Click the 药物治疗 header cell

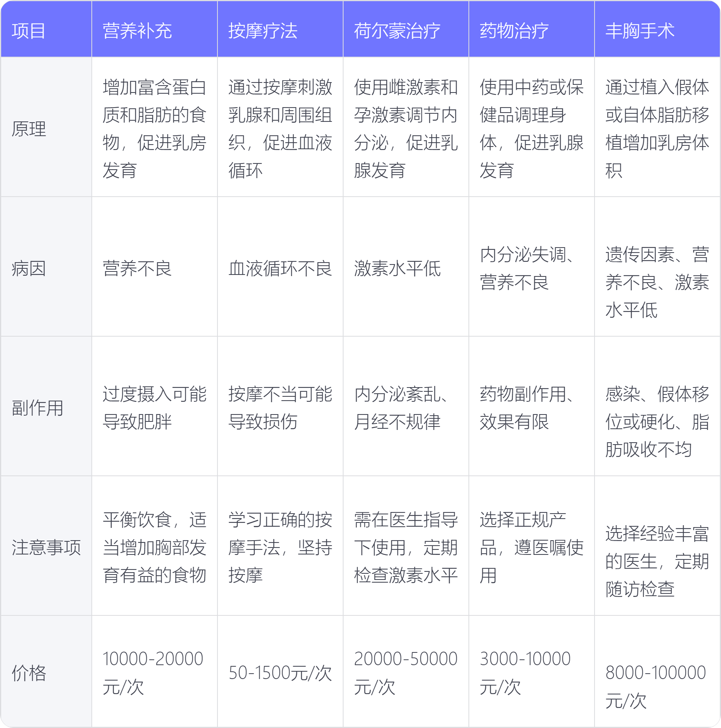514,31
